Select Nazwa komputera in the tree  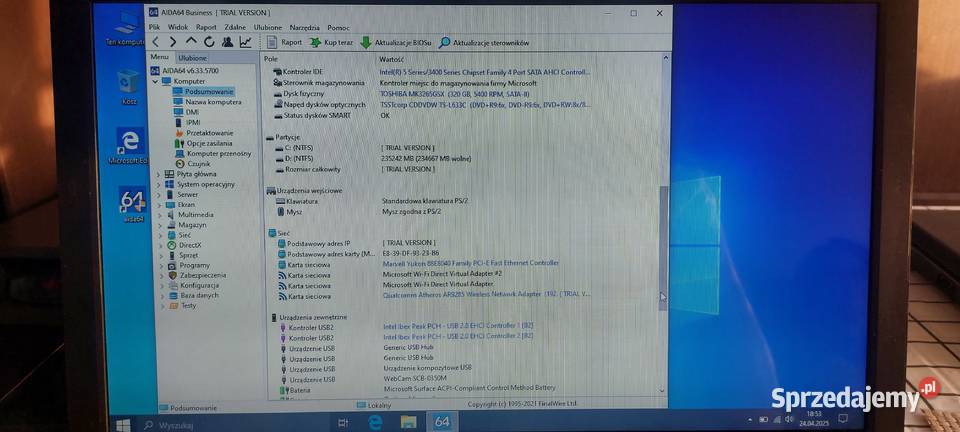pos(212,102)
